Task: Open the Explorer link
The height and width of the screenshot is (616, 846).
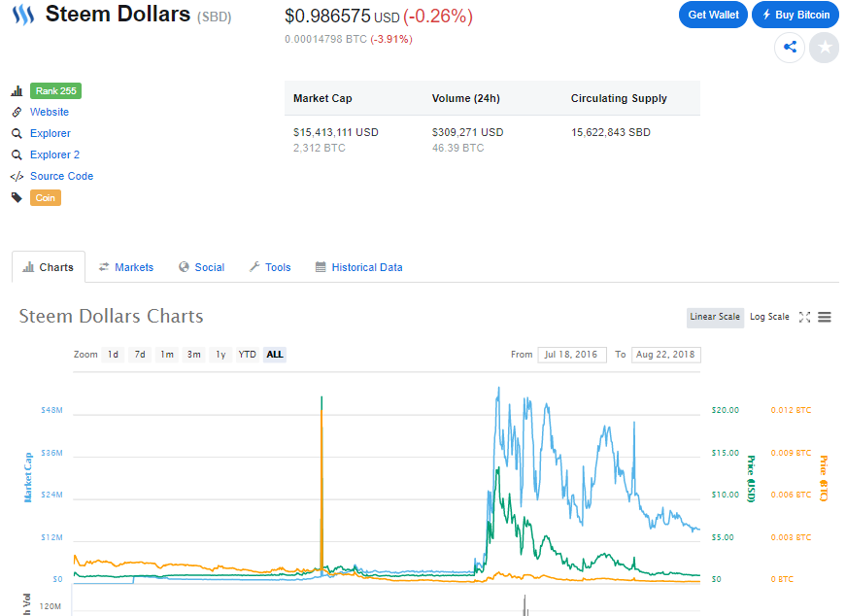Action: tap(51, 133)
